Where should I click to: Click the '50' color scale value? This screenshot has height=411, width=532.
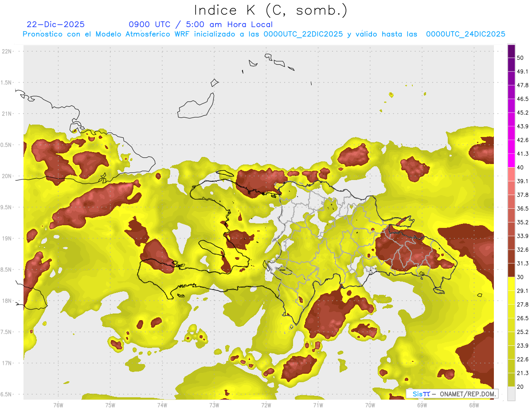coord(520,58)
